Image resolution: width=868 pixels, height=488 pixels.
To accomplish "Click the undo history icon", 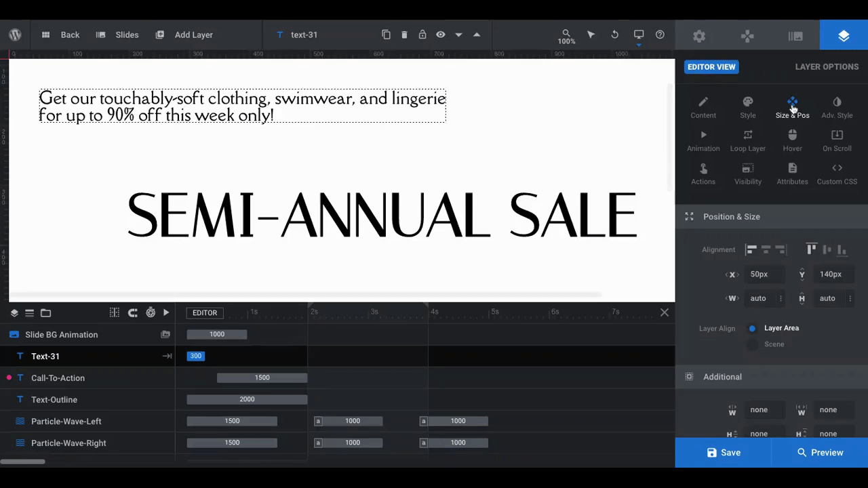I will coord(615,35).
